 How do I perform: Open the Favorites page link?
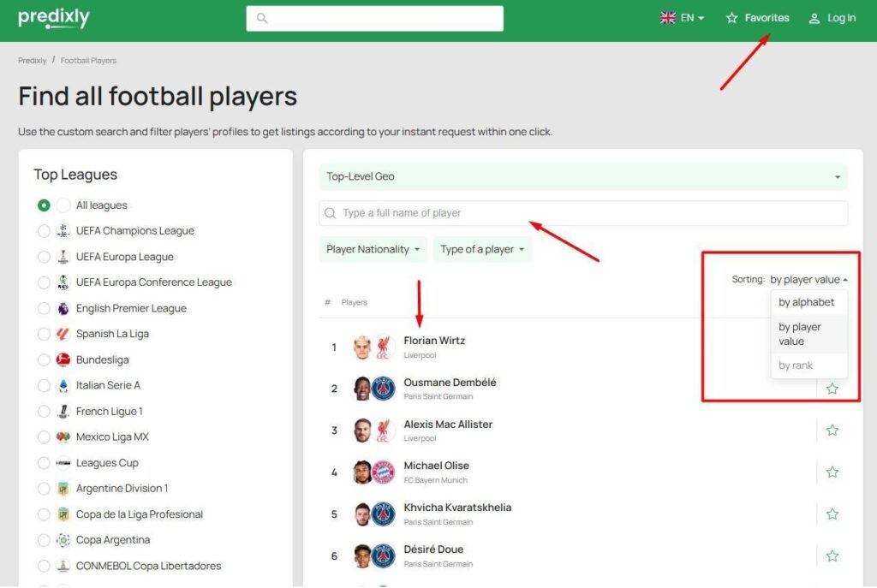[x=758, y=18]
